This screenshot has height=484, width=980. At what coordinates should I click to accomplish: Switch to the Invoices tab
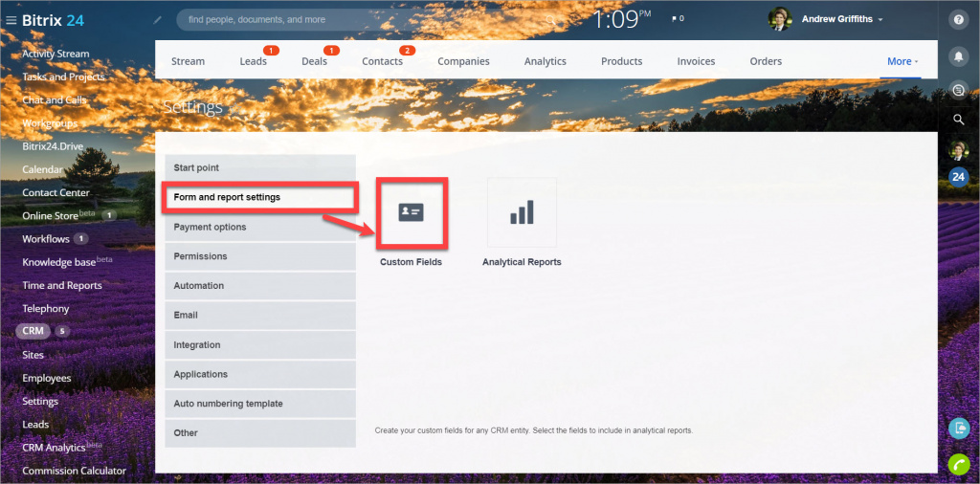click(x=697, y=61)
